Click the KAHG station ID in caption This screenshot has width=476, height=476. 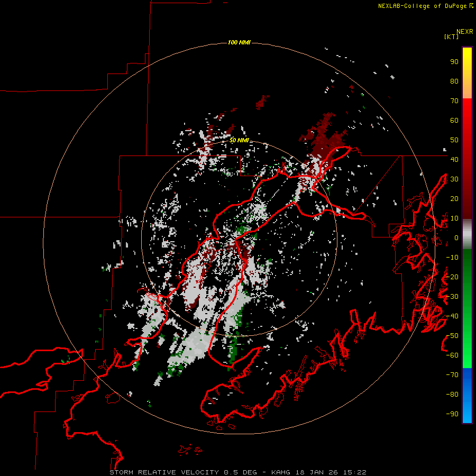tap(280, 472)
